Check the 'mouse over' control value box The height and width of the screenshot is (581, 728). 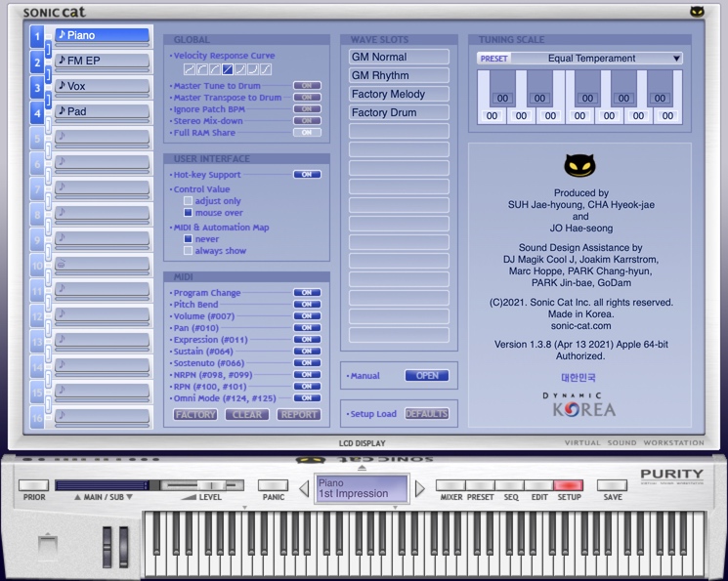pyautogui.click(x=188, y=213)
